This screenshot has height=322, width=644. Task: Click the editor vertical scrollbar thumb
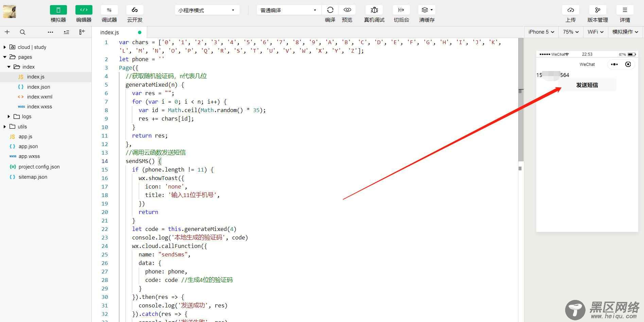point(521,100)
